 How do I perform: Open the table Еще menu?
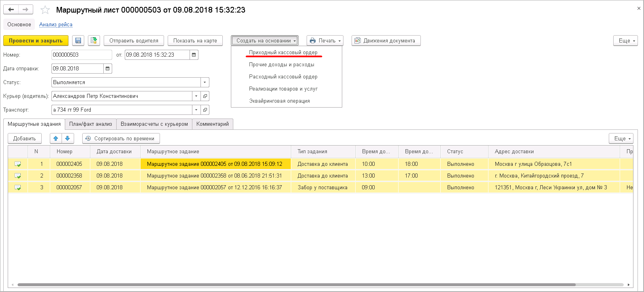click(x=621, y=138)
